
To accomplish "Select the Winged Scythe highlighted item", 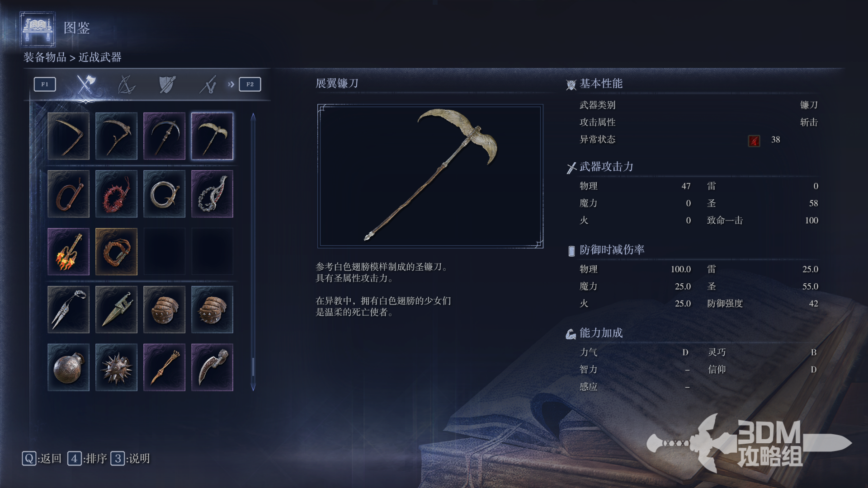I will click(x=212, y=136).
